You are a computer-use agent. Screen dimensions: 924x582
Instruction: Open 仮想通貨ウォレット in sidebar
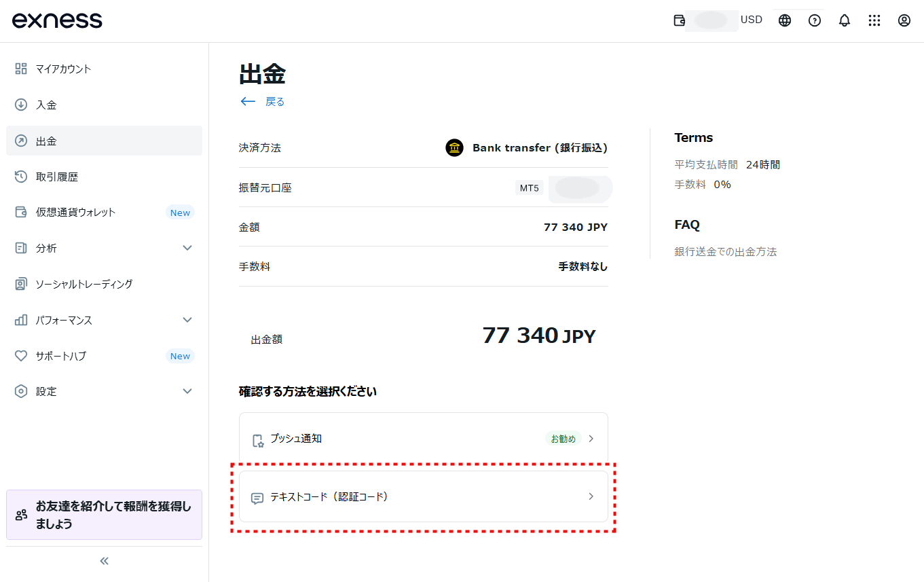coord(104,212)
